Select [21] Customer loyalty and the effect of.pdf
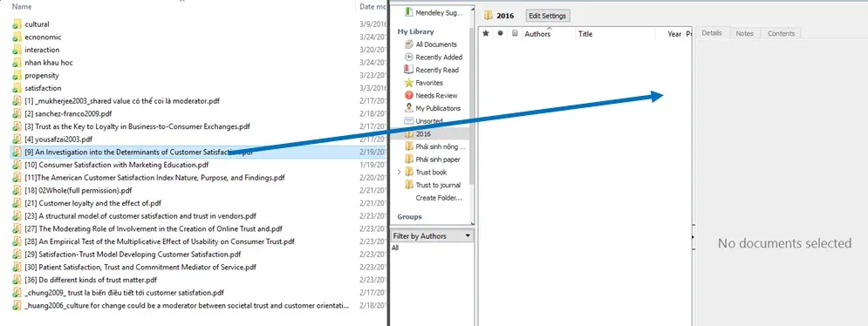Image resolution: width=868 pixels, height=326 pixels. pos(92,203)
